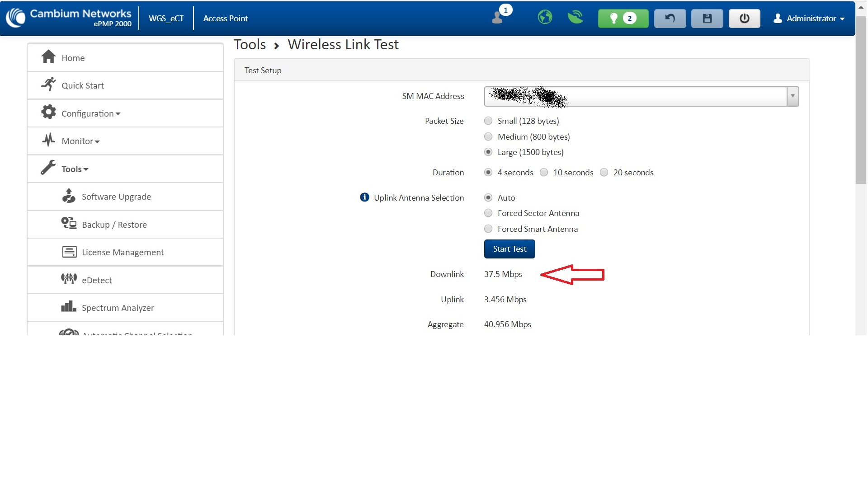Select the 10 seconds duration option
The image size is (868, 488).
point(544,173)
